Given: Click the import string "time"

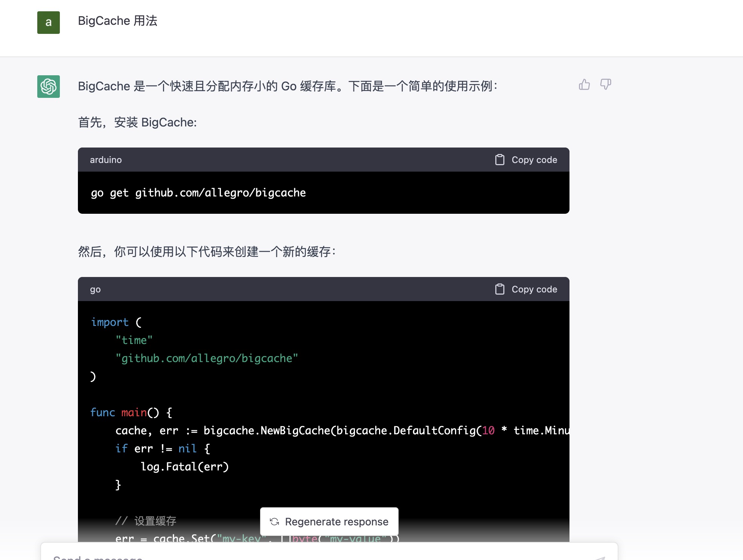Looking at the screenshot, I should point(134,340).
